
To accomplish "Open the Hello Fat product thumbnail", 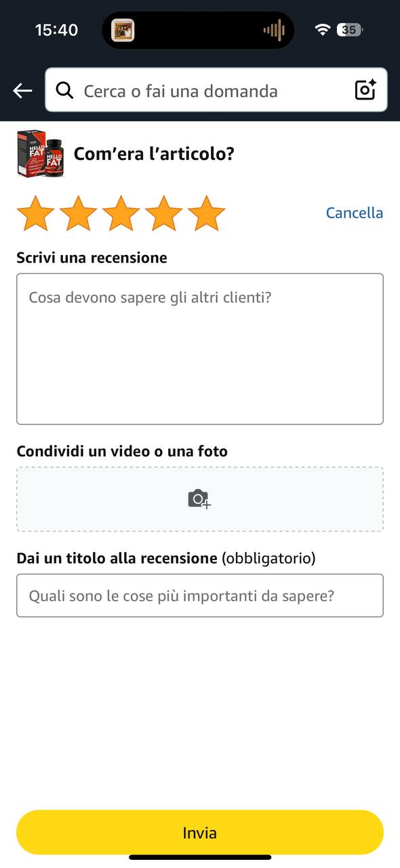I will [41, 154].
